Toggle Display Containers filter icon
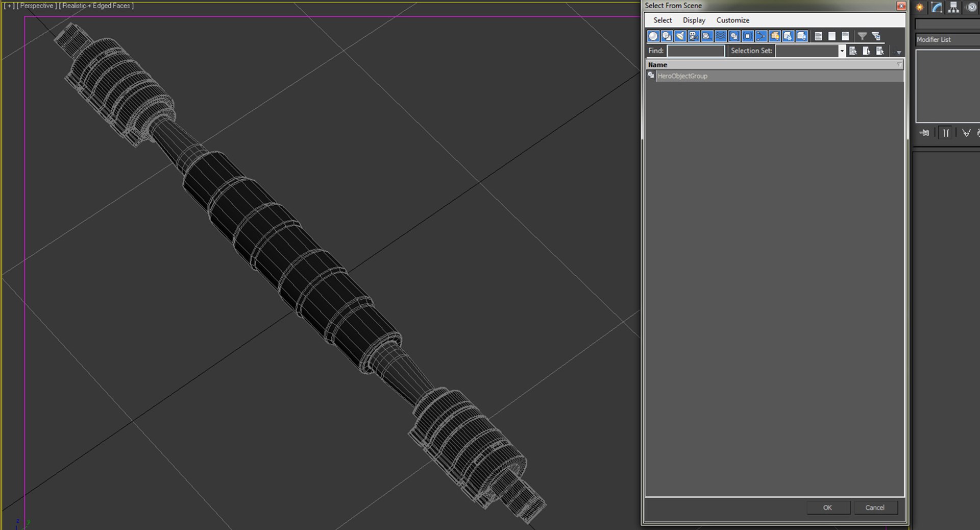The height and width of the screenshot is (530, 980). click(775, 36)
